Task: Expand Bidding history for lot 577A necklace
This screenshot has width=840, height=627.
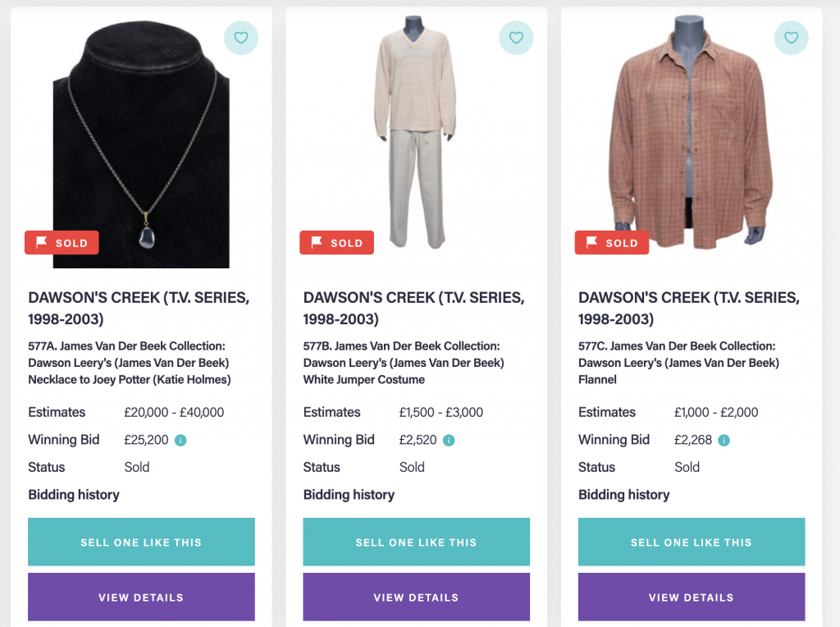Action: [74, 495]
